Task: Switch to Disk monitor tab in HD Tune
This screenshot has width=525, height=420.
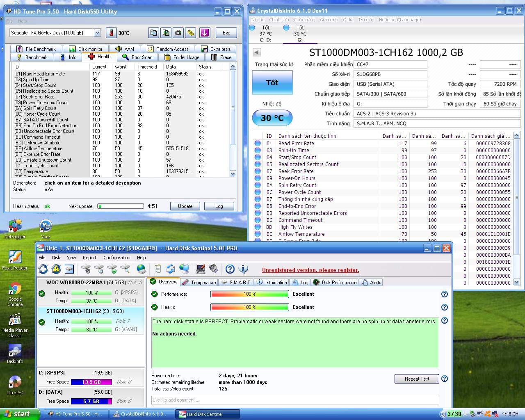Action: (86, 49)
